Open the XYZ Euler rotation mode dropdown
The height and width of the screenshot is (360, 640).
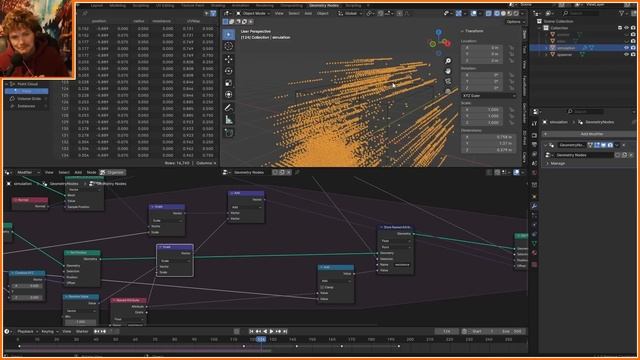(489, 96)
